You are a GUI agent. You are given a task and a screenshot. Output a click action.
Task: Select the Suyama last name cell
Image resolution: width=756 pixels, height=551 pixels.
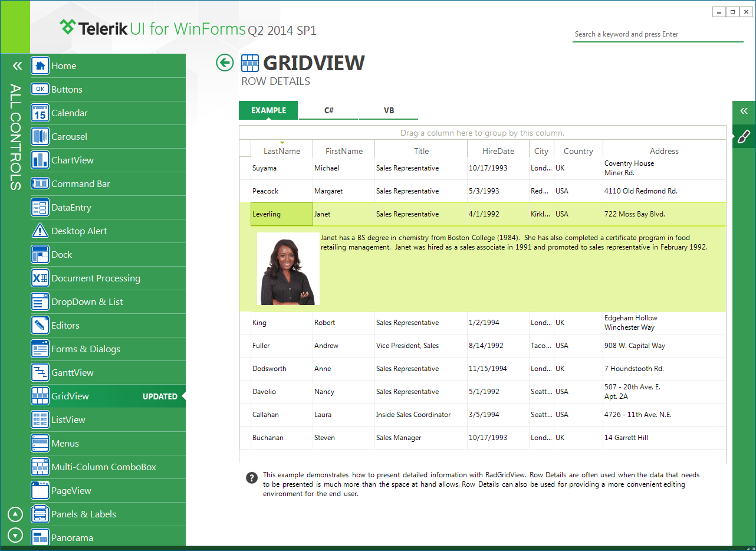pyautogui.click(x=282, y=168)
